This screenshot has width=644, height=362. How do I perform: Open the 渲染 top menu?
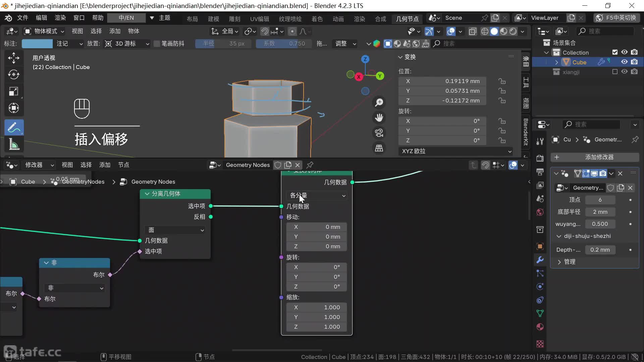tap(60, 18)
